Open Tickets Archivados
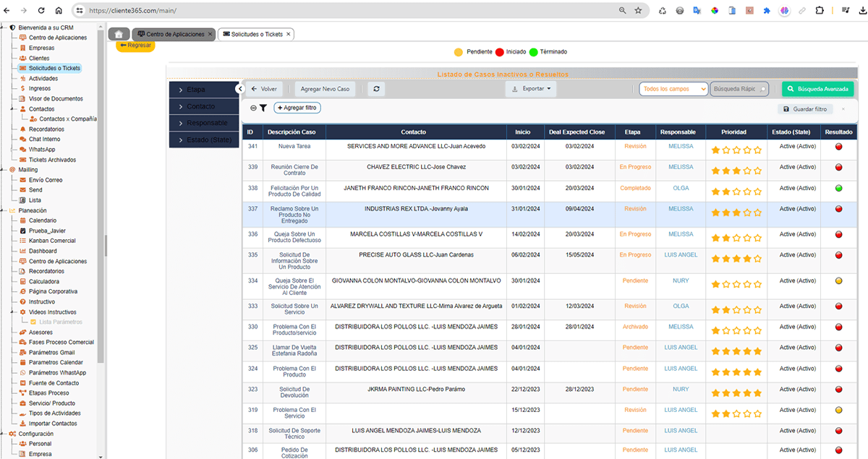868x459 pixels. tap(52, 160)
